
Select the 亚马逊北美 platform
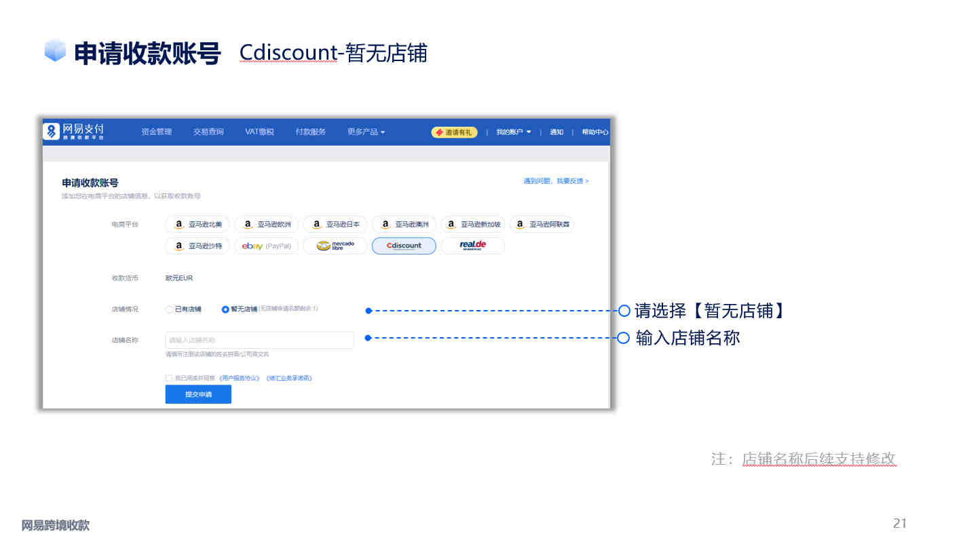(197, 225)
